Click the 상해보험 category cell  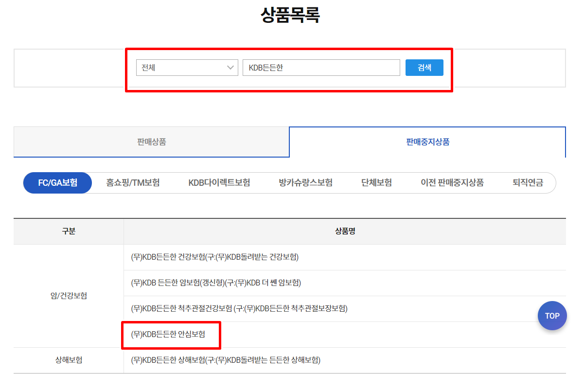point(69,360)
